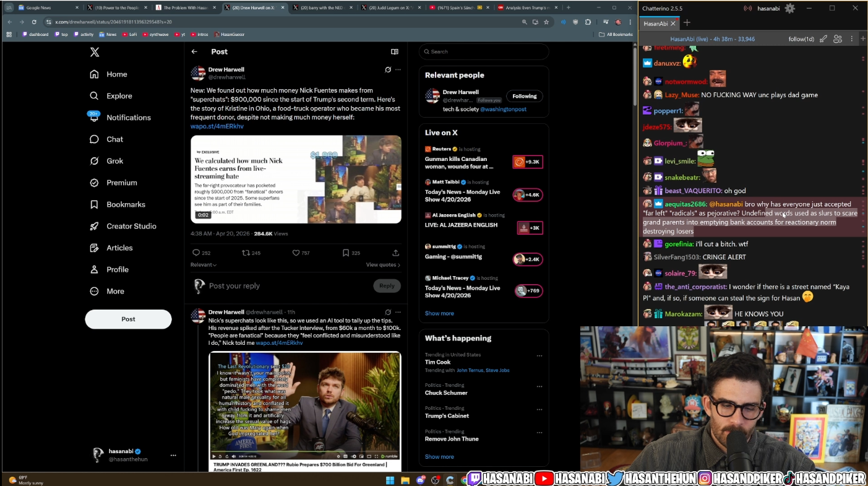Open @washingtonpost link in Relevant people
Image resolution: width=868 pixels, height=486 pixels.
coord(504,109)
